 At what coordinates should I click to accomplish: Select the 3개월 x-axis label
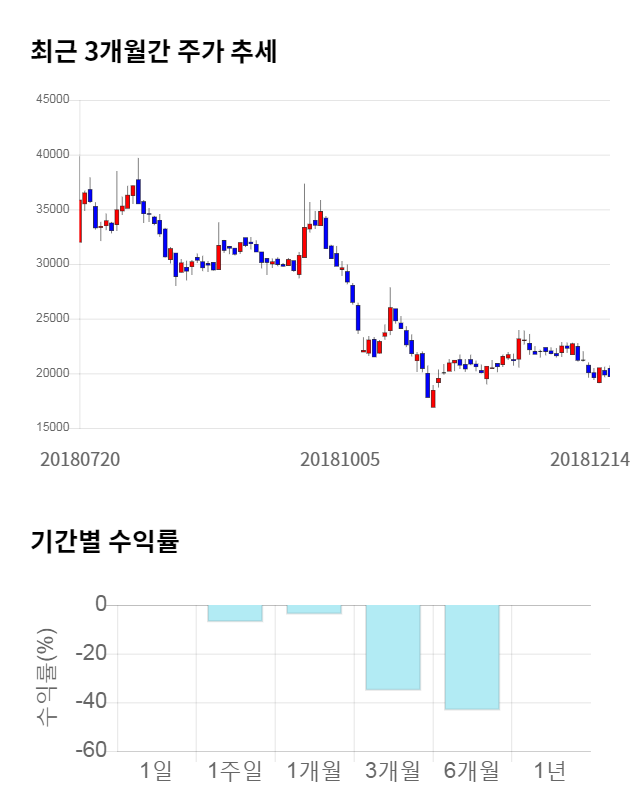(x=393, y=771)
